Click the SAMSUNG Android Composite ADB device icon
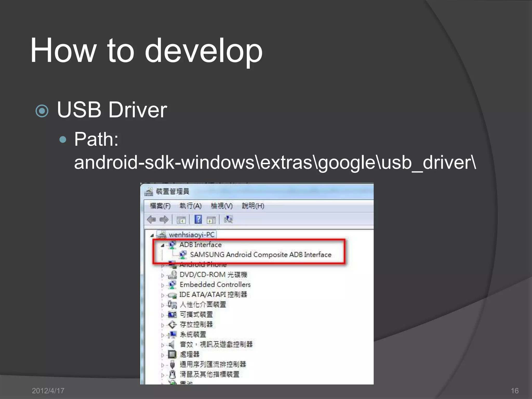 pyautogui.click(x=183, y=255)
